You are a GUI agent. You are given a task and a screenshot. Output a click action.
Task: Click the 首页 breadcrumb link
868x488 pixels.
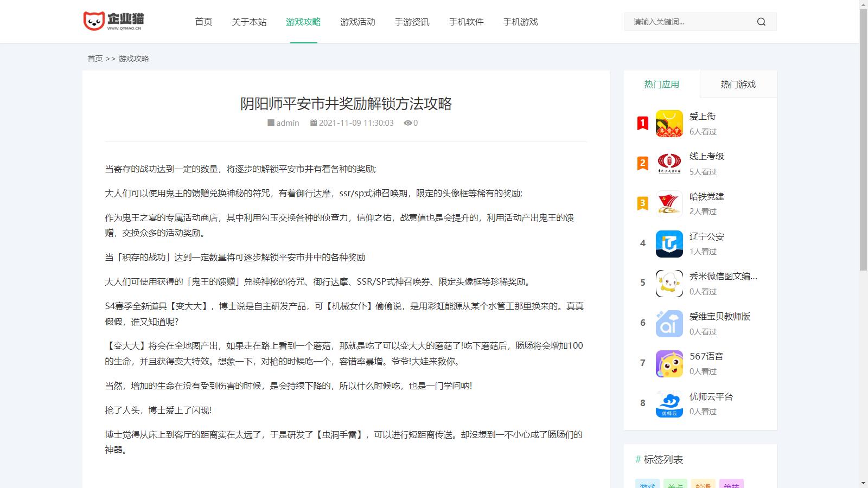tap(95, 59)
